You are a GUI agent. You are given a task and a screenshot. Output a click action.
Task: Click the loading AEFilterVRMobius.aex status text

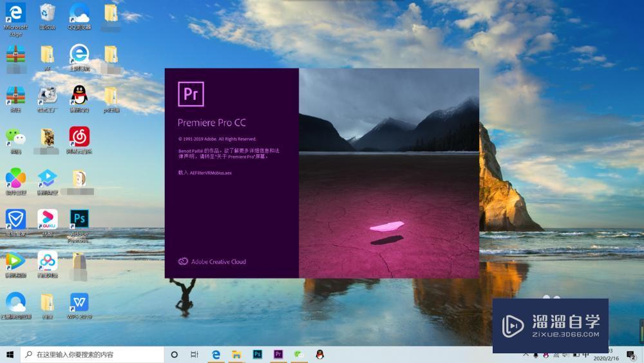205,173
